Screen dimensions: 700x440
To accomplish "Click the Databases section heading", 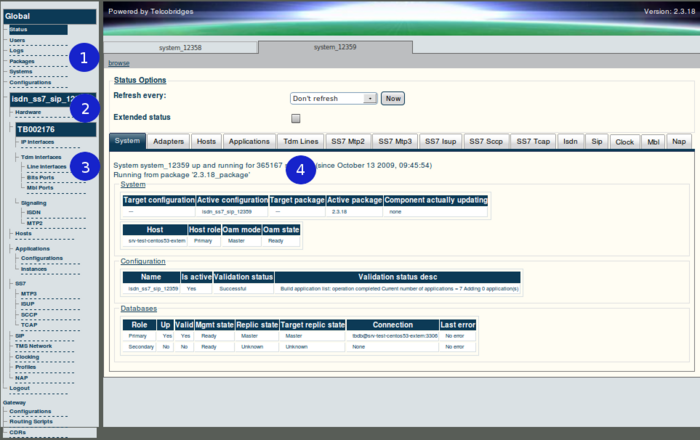I will point(139,309).
